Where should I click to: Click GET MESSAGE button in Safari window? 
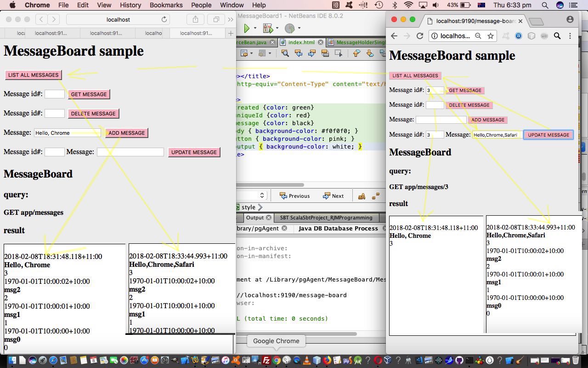point(89,94)
